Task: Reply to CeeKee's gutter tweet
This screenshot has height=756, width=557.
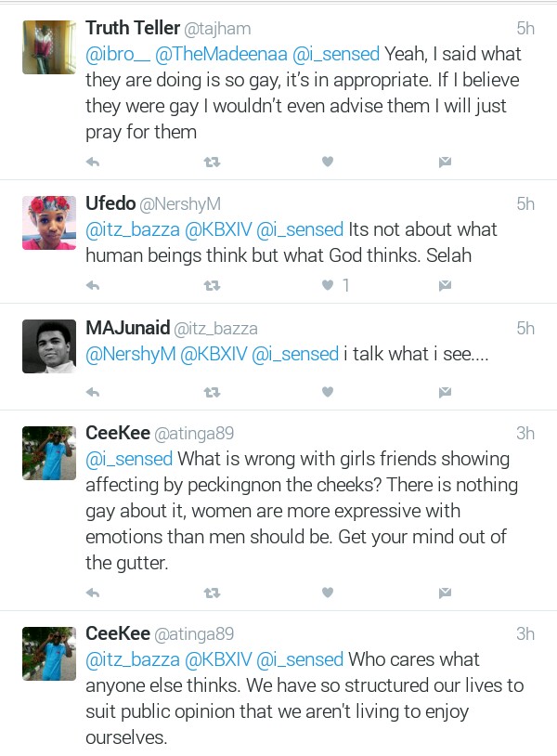Action: (93, 593)
